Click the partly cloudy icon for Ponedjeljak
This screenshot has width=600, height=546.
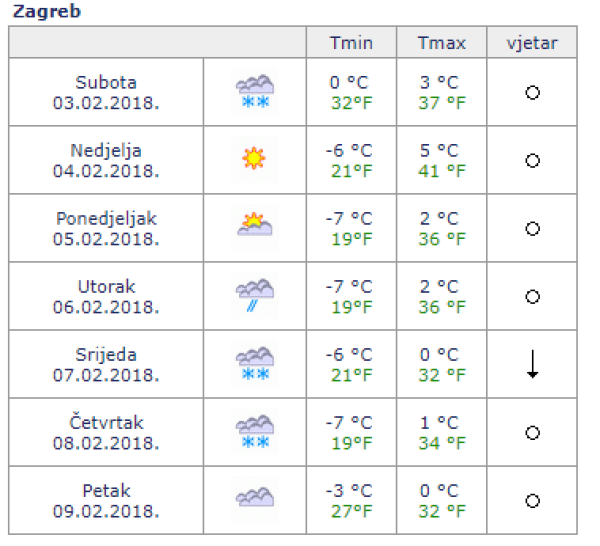coord(255,227)
